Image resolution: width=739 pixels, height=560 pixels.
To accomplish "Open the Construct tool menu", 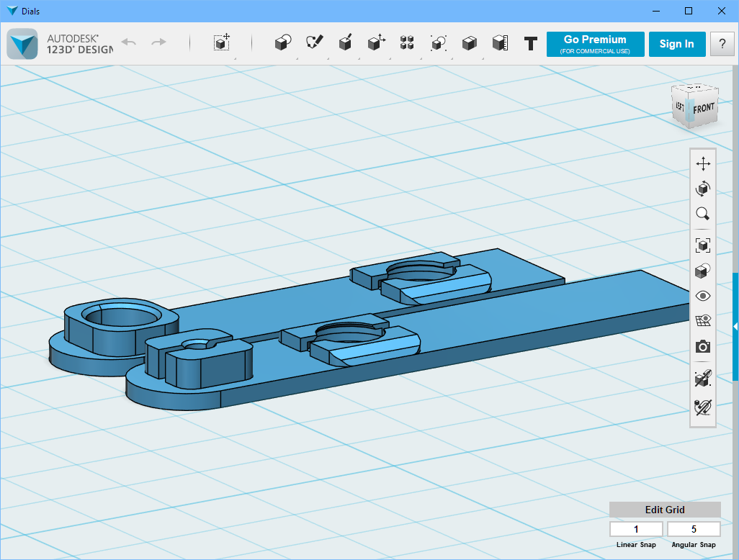I will pos(345,43).
